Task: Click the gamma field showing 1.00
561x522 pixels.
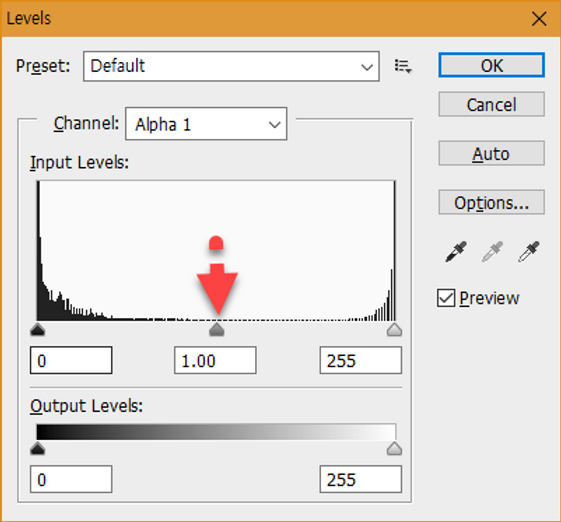Action: click(215, 360)
